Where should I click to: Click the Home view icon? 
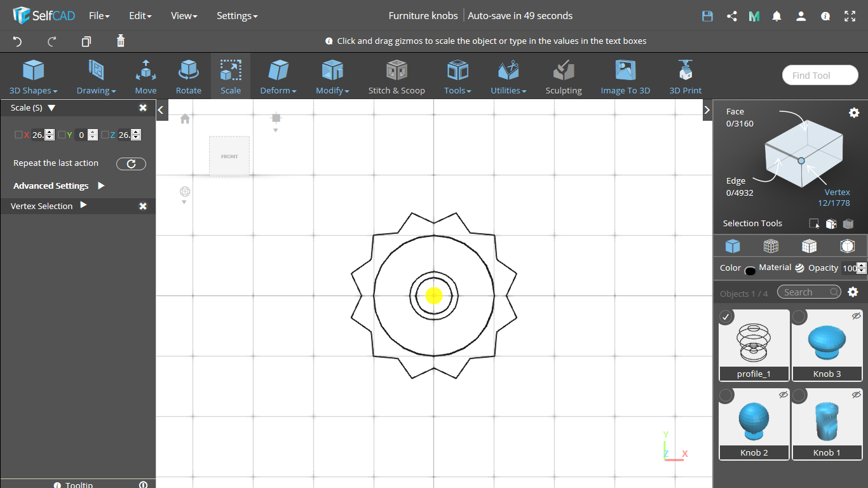(x=185, y=119)
